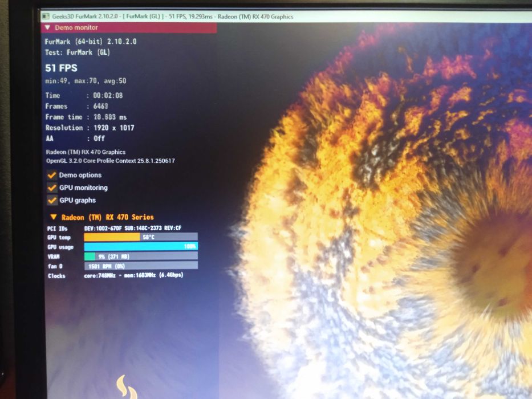Click the PCI IDs DEV:1002-67DF value

(x=133, y=228)
